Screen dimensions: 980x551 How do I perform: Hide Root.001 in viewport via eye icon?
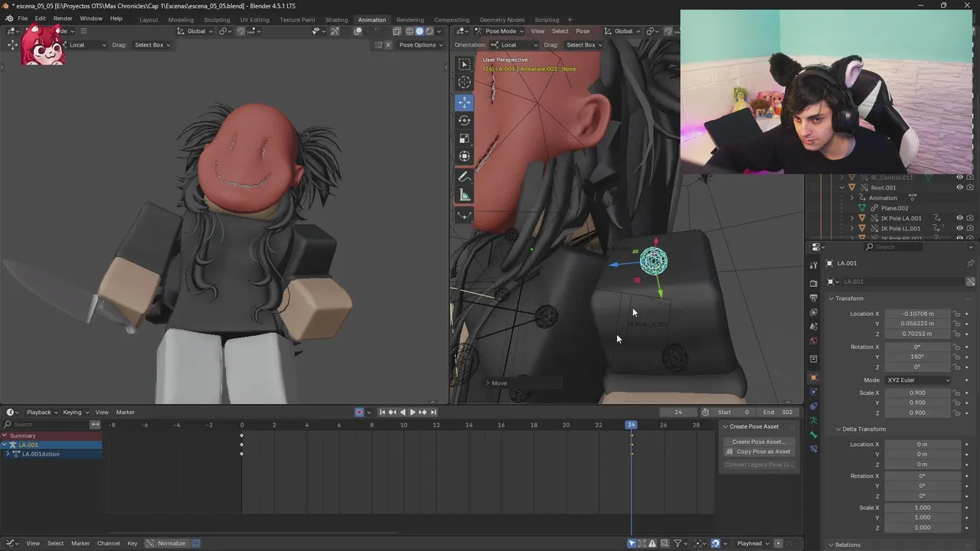click(959, 187)
